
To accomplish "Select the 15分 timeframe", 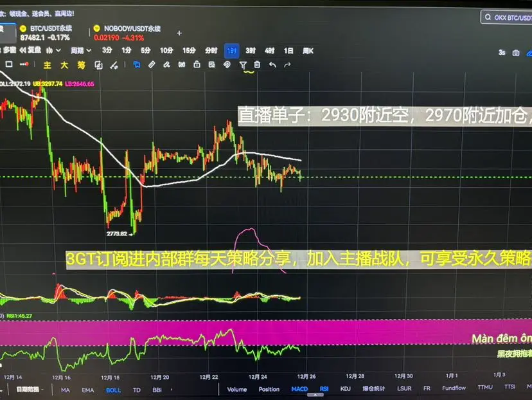I will point(189,51).
